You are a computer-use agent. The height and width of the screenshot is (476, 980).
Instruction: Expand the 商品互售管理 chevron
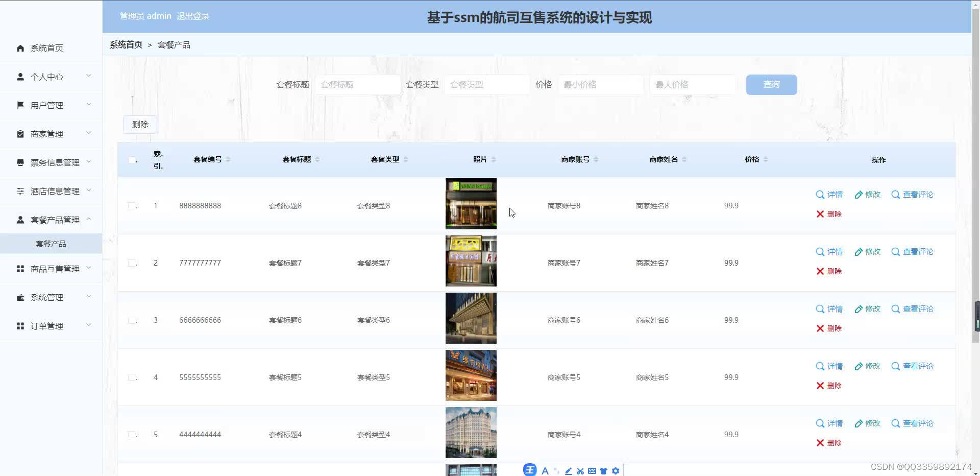point(89,268)
